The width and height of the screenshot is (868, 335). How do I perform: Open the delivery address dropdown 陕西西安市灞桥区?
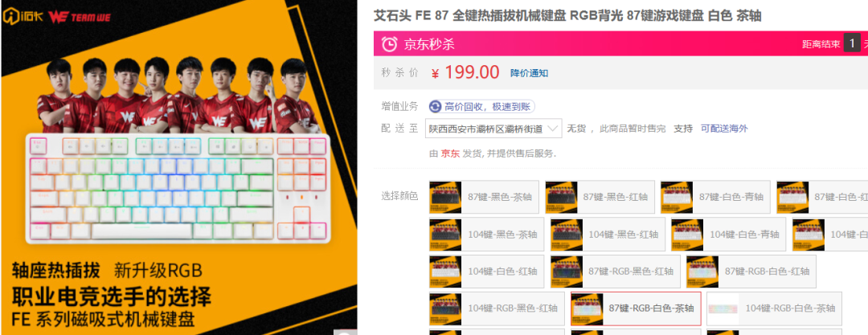(x=493, y=129)
